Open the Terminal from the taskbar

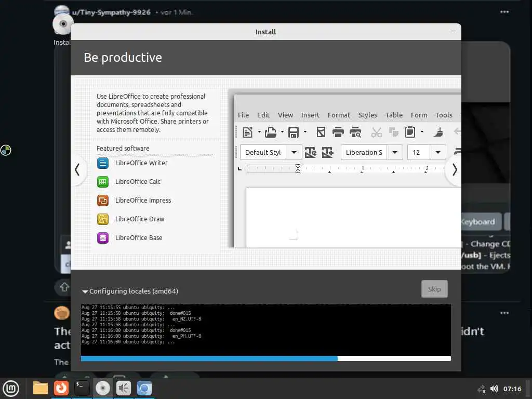click(x=82, y=388)
